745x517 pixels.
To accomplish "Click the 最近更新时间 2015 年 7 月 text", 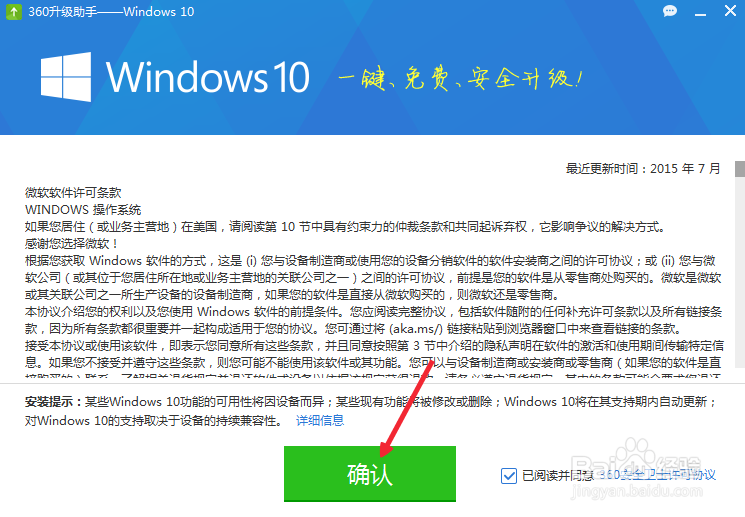I will tap(643, 169).
